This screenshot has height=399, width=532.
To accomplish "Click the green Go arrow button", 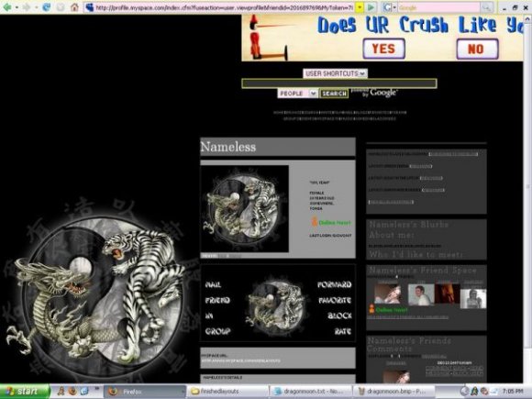I will point(371,7).
